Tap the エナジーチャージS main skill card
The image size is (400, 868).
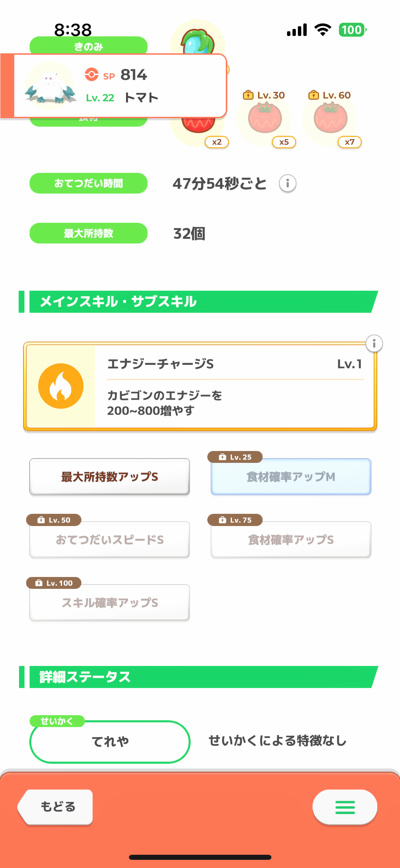click(x=234, y=387)
